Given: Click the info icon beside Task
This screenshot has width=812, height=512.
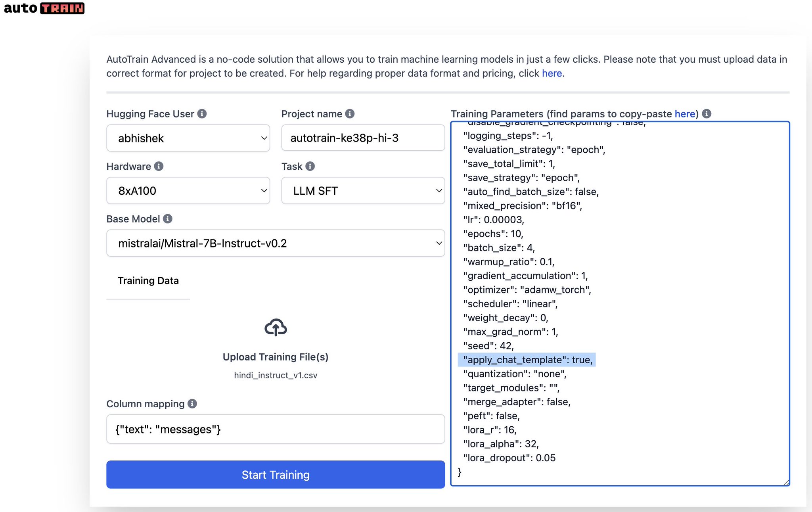Looking at the screenshot, I should (x=310, y=166).
